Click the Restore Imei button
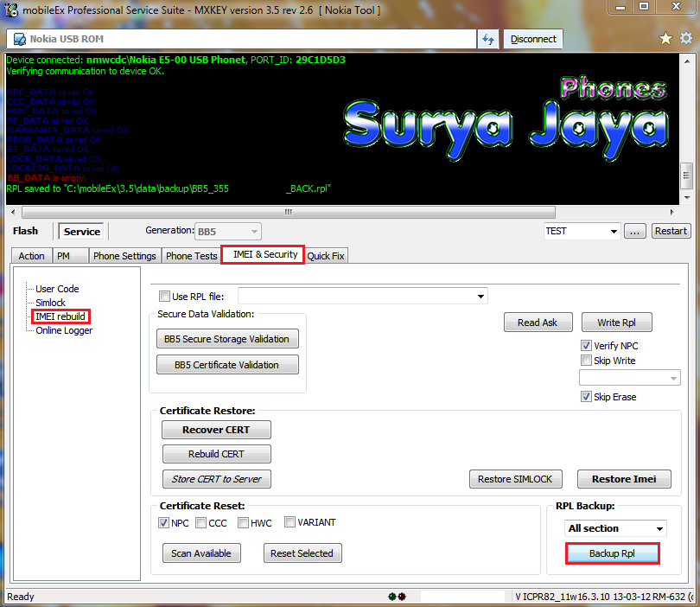Viewport: 700px width, 607px height. [624, 479]
